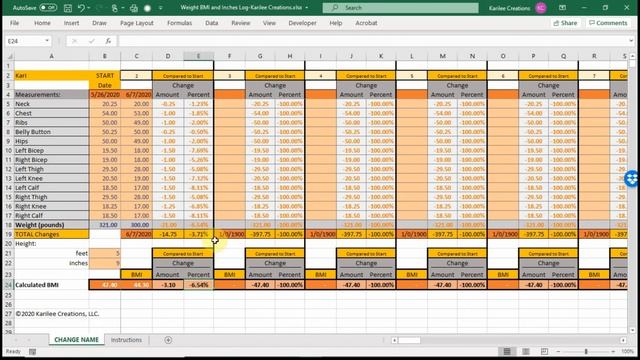Click the horizontal scrollbar thumb

click(x=409, y=340)
